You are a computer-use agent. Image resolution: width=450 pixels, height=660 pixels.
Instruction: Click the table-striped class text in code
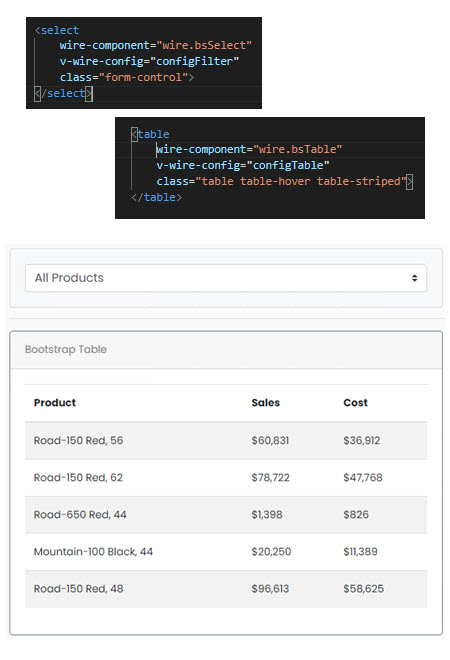tap(359, 181)
